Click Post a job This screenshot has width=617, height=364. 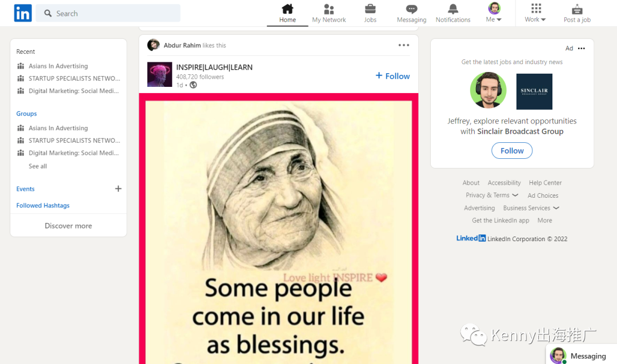pyautogui.click(x=577, y=13)
